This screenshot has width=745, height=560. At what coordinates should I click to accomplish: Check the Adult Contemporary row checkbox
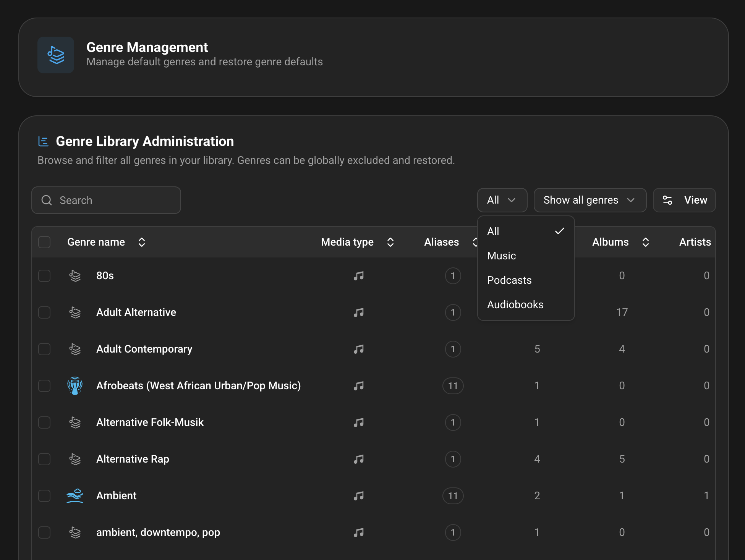[44, 349]
